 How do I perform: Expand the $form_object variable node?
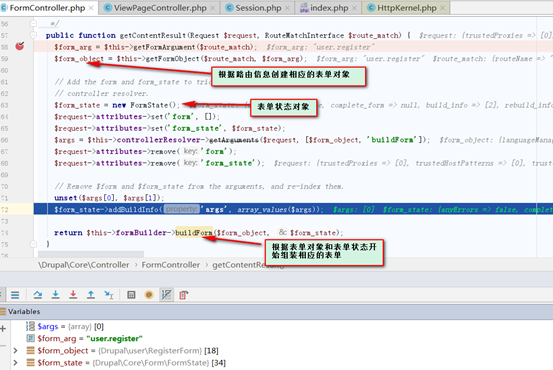pyautogui.click(x=15, y=350)
